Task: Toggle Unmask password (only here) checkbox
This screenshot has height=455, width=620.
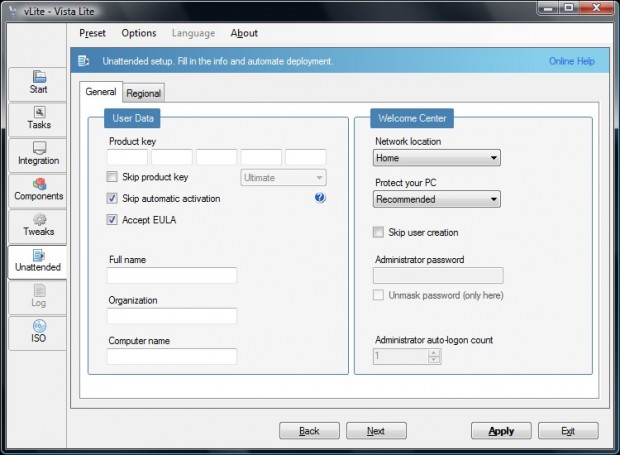Action: click(378, 295)
